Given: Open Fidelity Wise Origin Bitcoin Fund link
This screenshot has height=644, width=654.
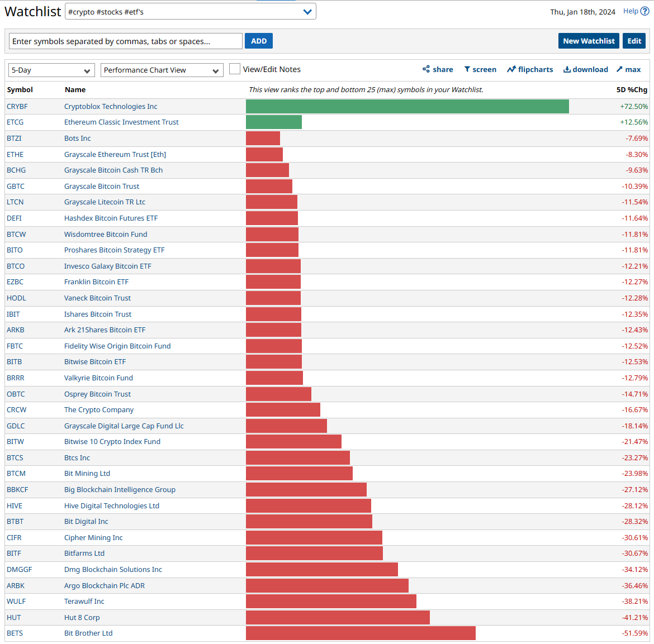Looking at the screenshot, I should click(117, 346).
